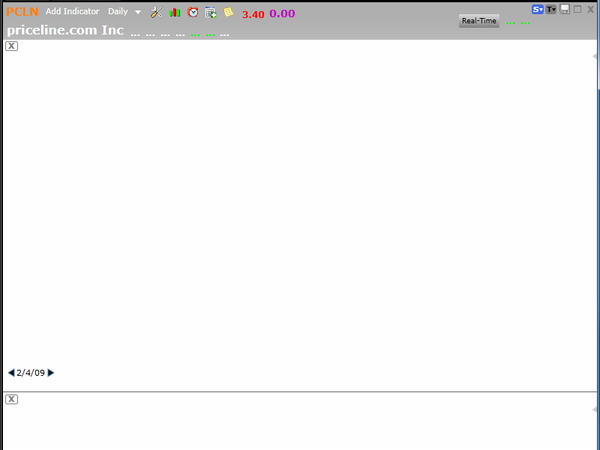Viewport: 600px width, 450px height.
Task: Click the small triangle at lower pane's right edge
Action: click(594, 409)
